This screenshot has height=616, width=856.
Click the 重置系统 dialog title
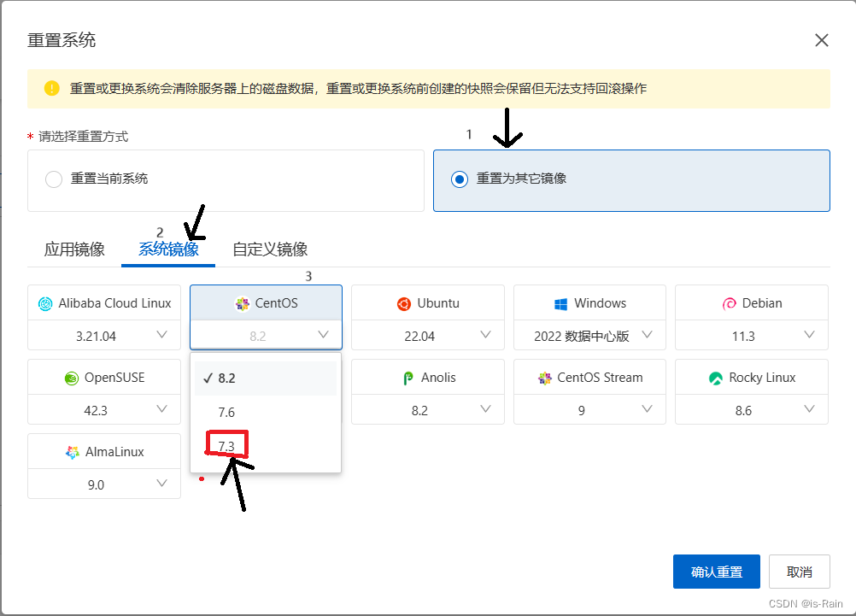[x=62, y=40]
